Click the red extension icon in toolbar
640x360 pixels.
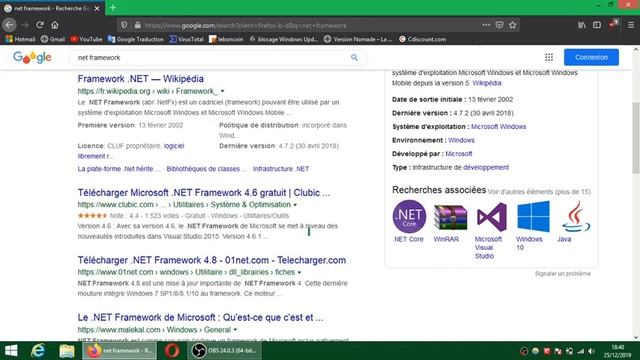(613, 24)
